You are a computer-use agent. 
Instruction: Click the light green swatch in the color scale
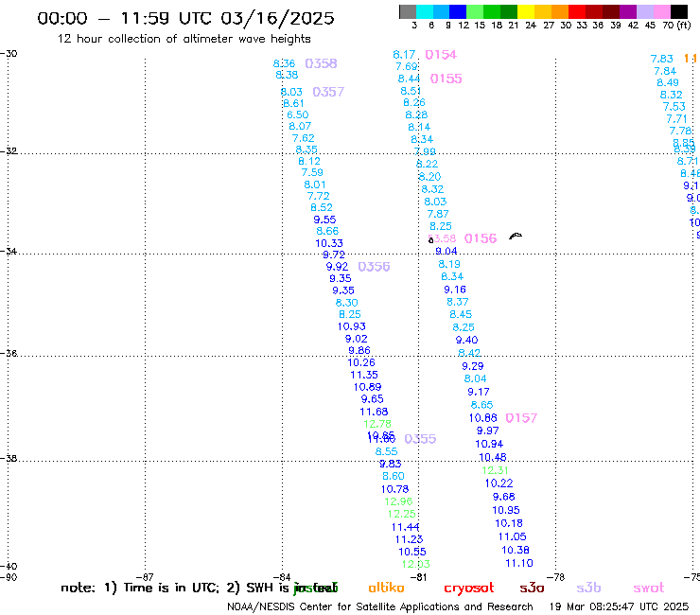pos(475,11)
